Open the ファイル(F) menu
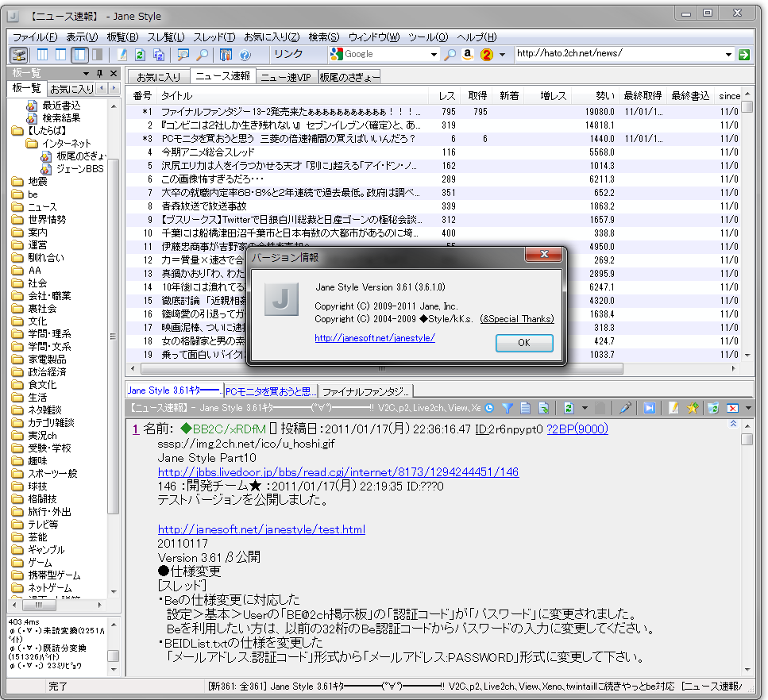The width and height of the screenshot is (768, 700). click(x=35, y=37)
